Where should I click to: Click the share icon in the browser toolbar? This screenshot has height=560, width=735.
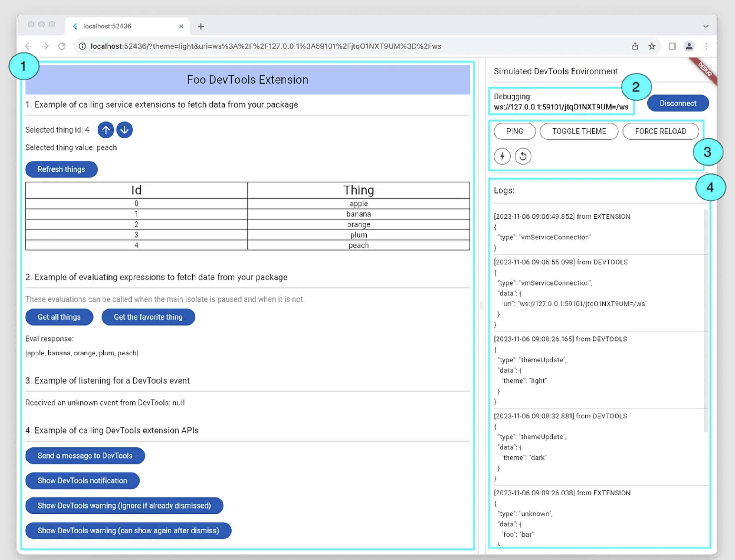point(635,46)
